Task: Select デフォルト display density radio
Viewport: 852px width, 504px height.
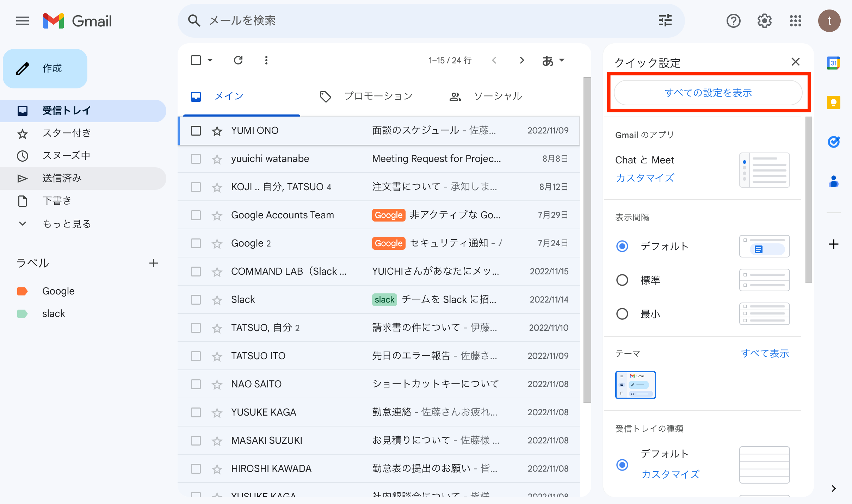Action: point(622,246)
